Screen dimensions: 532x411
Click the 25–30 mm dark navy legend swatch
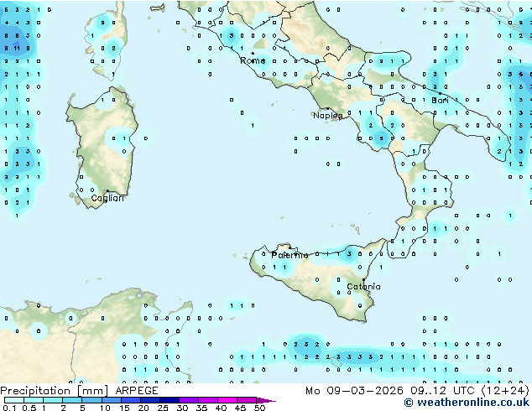169,400
